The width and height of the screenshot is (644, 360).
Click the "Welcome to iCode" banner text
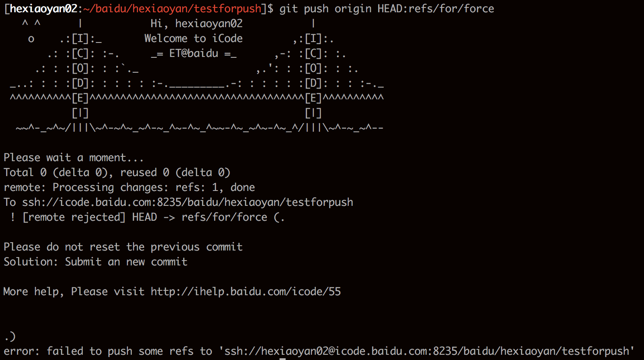tap(194, 39)
